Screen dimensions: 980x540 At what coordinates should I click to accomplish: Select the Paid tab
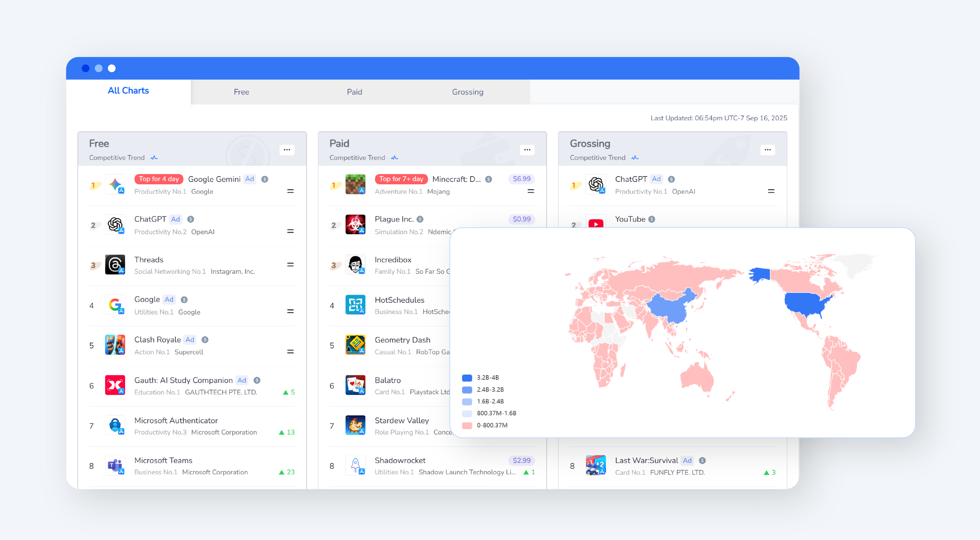point(354,92)
